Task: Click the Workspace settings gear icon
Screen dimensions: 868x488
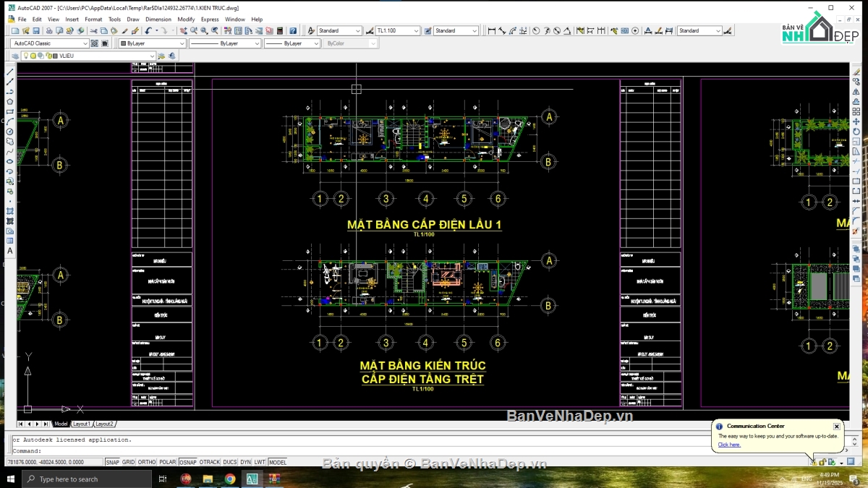Action: (94, 43)
